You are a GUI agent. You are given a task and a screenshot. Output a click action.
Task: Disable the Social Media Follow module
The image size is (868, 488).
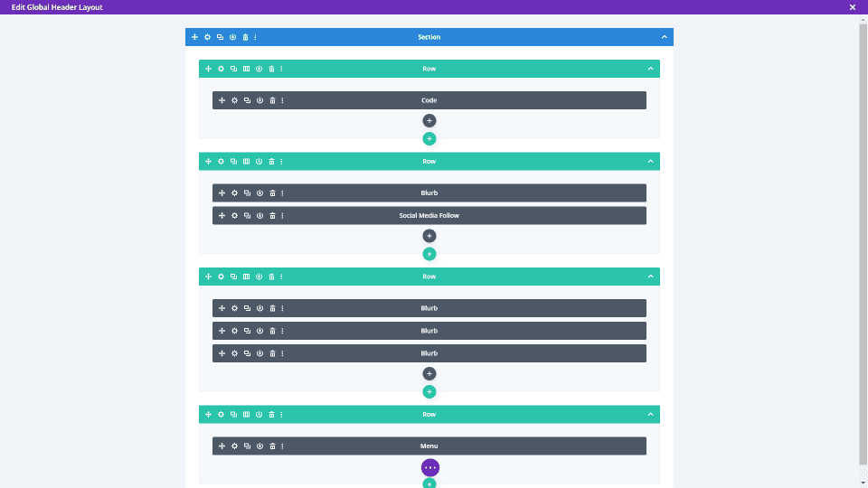click(259, 215)
